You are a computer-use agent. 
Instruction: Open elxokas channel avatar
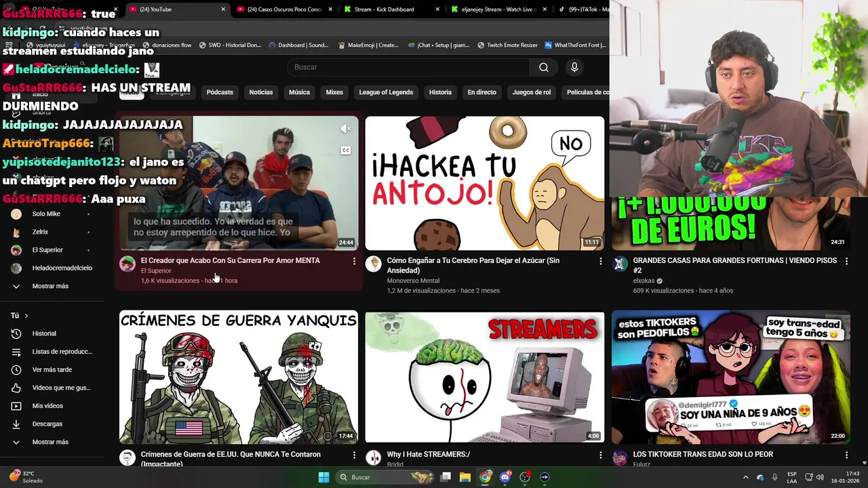pos(620,264)
